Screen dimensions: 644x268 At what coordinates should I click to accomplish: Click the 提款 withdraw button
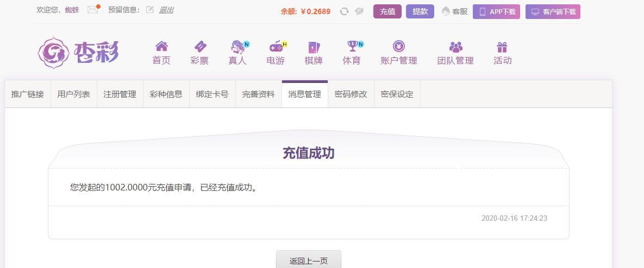(420, 11)
